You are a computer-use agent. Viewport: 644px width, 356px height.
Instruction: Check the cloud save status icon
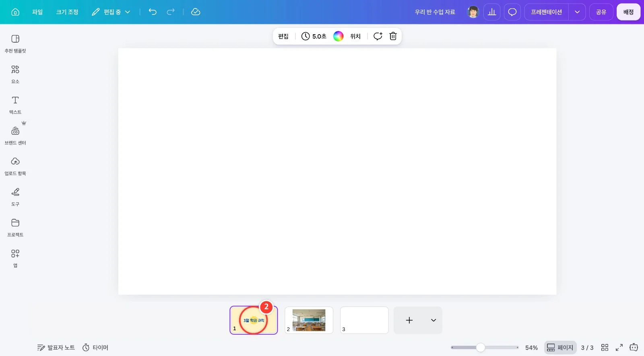point(196,12)
